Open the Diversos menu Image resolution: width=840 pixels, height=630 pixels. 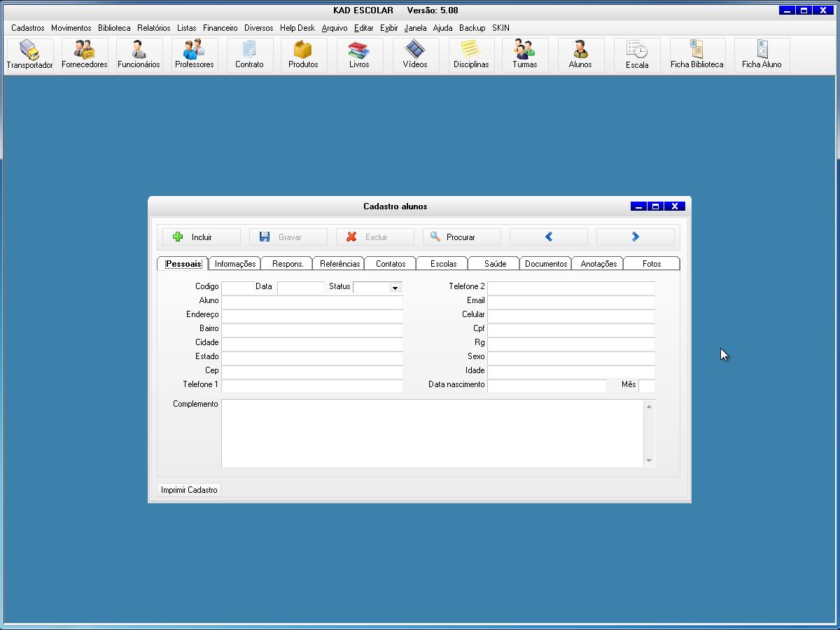[259, 28]
